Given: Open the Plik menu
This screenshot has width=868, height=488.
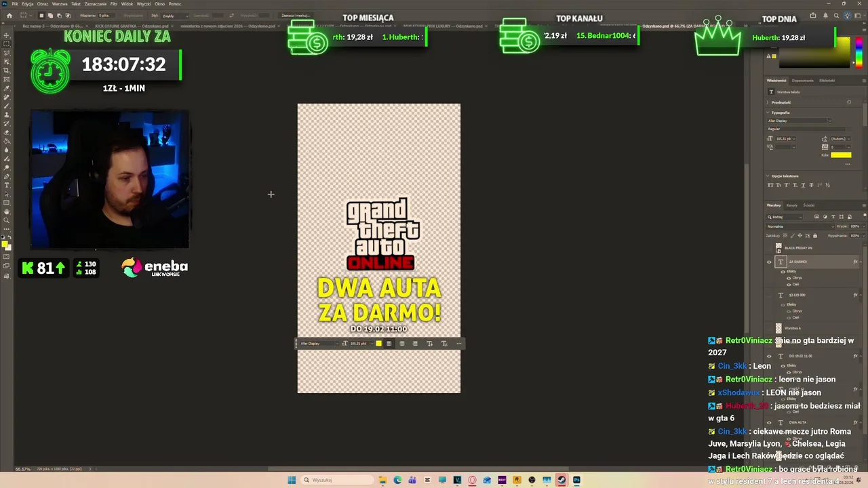Looking at the screenshot, I should (x=15, y=4).
